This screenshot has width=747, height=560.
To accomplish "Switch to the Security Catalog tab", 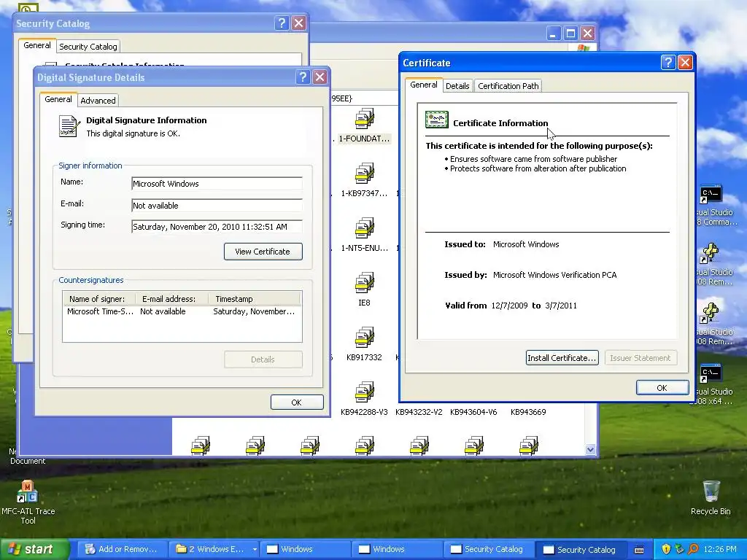I will 88,47.
